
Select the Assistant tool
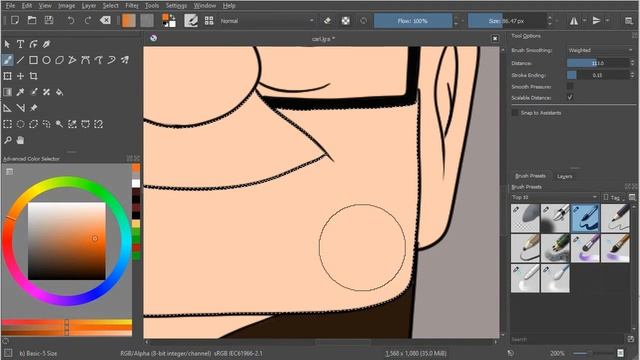click(x=7, y=108)
